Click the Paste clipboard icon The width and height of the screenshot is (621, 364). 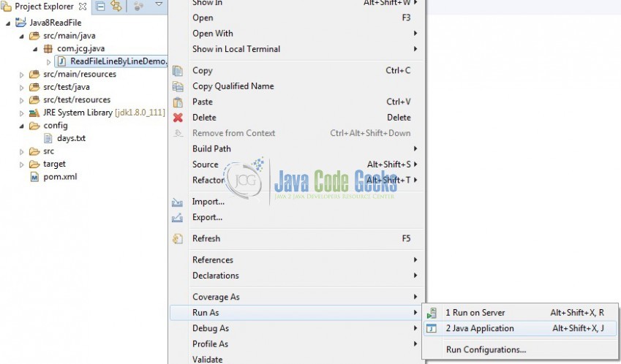[178, 102]
